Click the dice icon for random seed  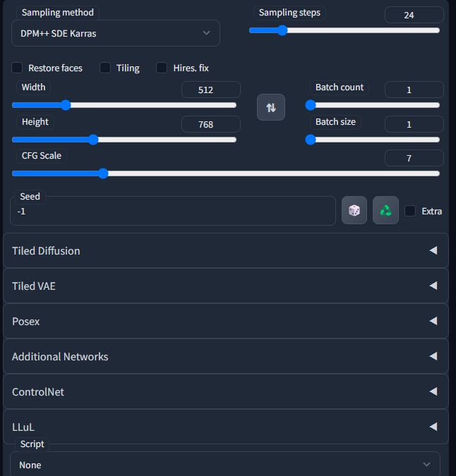point(354,210)
